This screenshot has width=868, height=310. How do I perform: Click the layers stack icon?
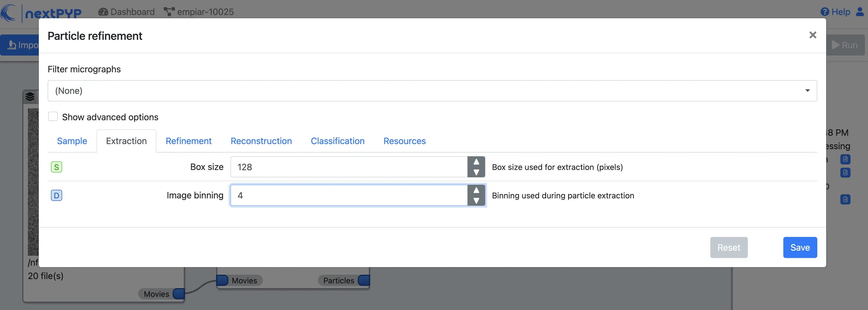pyautogui.click(x=30, y=97)
